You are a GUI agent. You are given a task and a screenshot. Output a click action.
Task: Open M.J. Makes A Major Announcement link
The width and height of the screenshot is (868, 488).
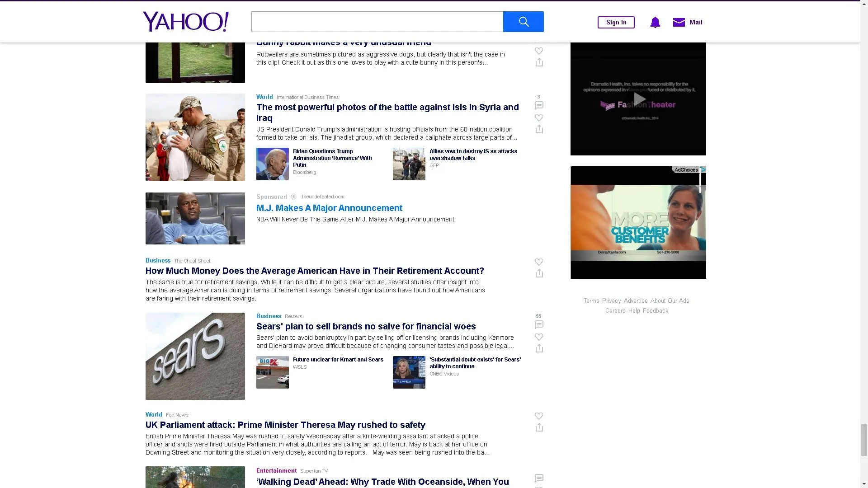pyautogui.click(x=329, y=208)
